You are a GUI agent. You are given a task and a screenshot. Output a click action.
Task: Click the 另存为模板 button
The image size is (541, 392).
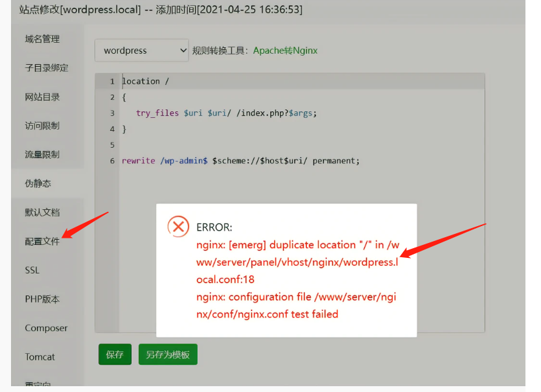coord(168,354)
